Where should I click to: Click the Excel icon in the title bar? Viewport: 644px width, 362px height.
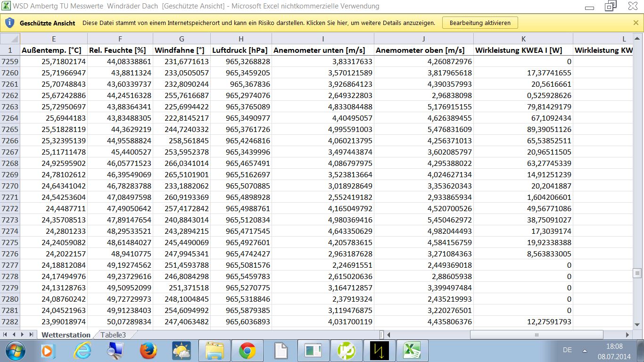coord(7,7)
